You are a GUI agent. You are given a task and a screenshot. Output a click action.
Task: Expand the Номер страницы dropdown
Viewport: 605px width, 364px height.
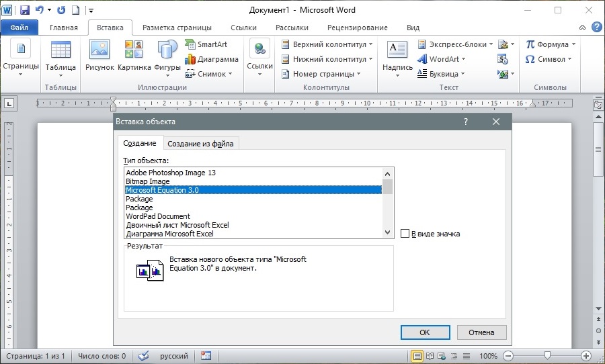358,74
